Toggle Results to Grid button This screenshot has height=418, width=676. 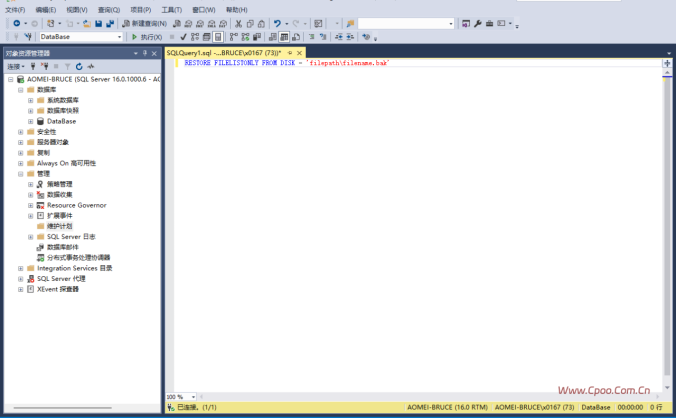pos(284,37)
